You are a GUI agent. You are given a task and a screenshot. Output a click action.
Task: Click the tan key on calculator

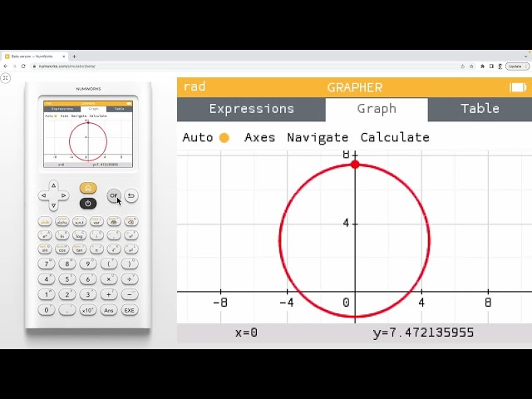80,249
